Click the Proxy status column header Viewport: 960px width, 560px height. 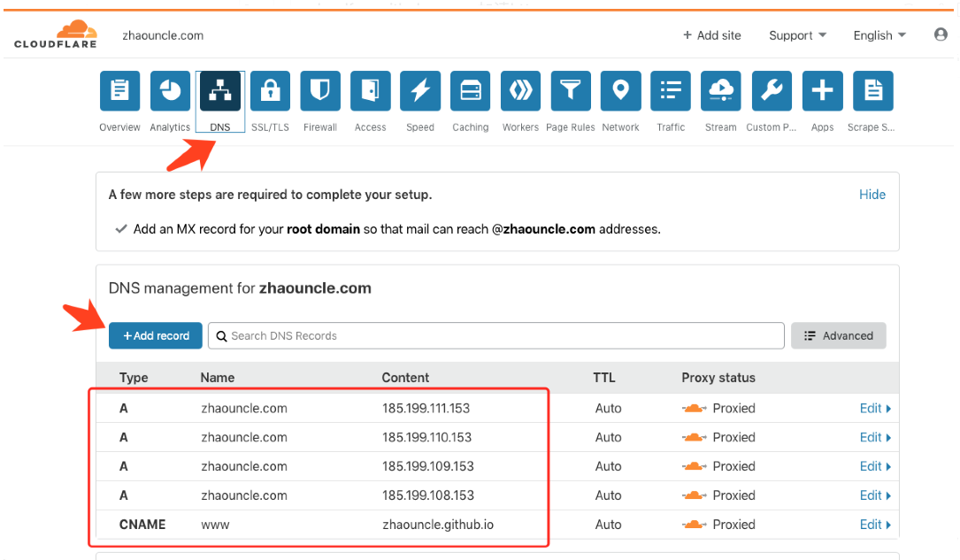pyautogui.click(x=718, y=378)
